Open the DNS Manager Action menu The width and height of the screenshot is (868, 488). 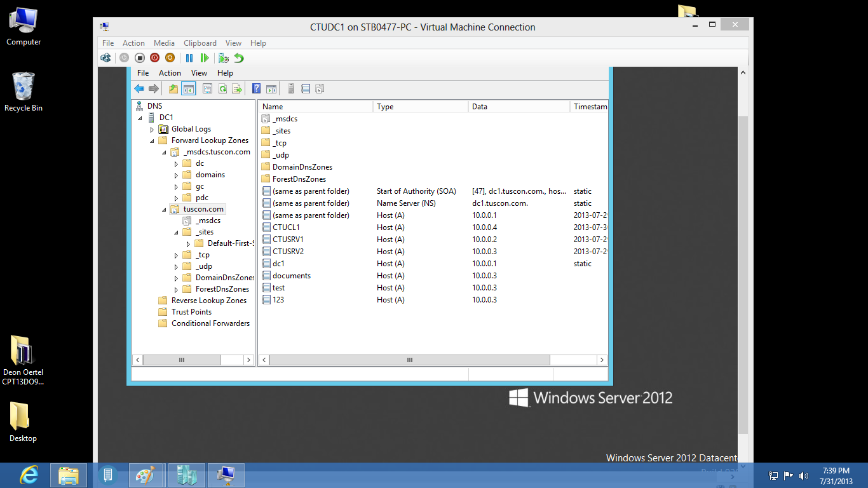pyautogui.click(x=170, y=73)
